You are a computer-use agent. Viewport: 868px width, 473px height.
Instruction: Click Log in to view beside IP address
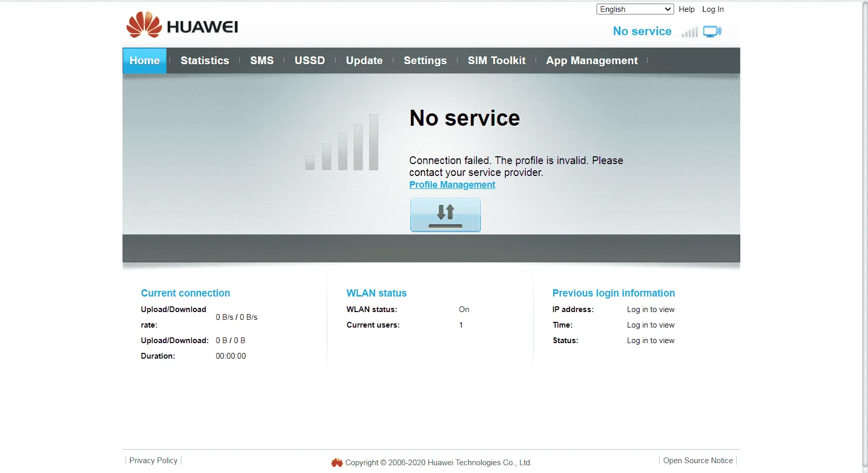click(651, 309)
